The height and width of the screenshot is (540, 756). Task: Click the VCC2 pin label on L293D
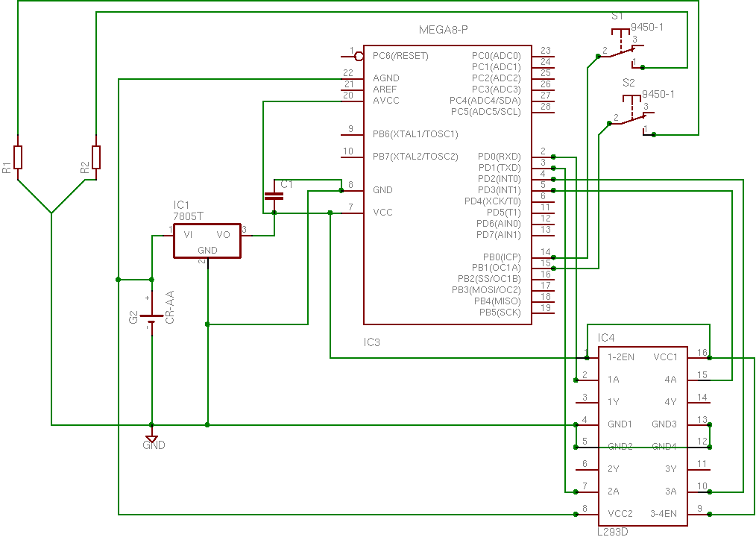(x=620, y=514)
